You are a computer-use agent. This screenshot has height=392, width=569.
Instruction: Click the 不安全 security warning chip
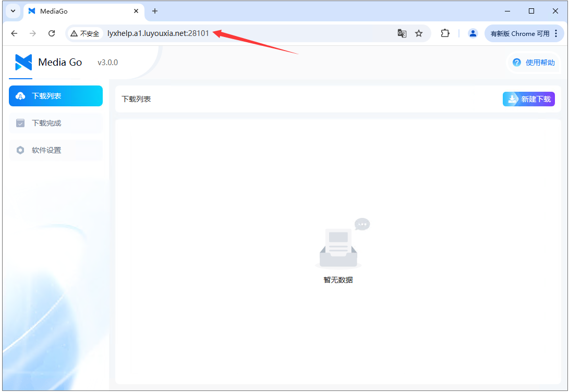coord(85,33)
